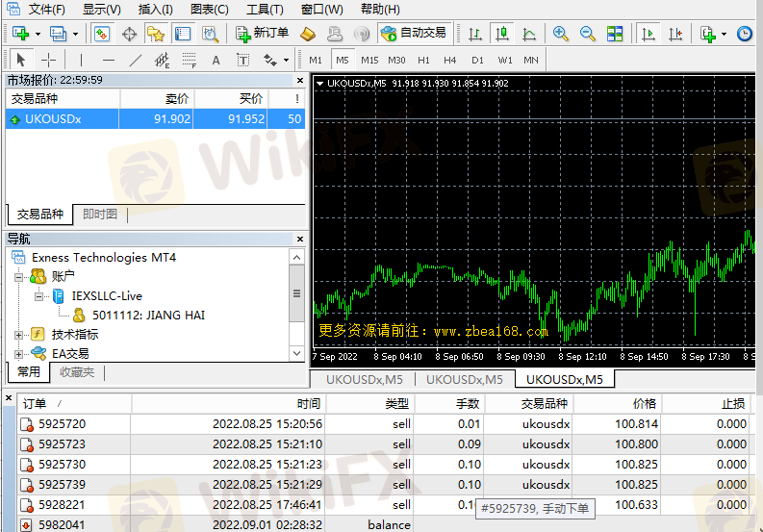The height and width of the screenshot is (532, 763).
Task: Switch to H1 timeframe
Action: (423, 60)
